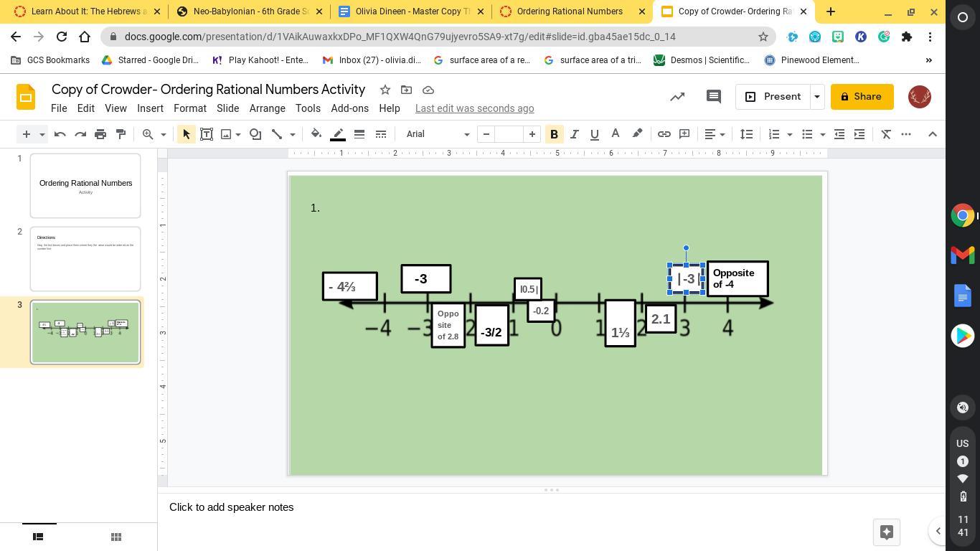
Task: Click the Print icon
Action: [100, 134]
